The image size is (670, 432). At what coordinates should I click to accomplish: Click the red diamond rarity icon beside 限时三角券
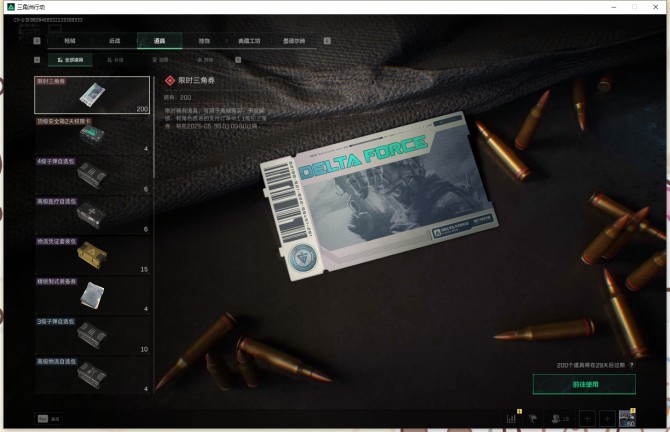click(170, 80)
